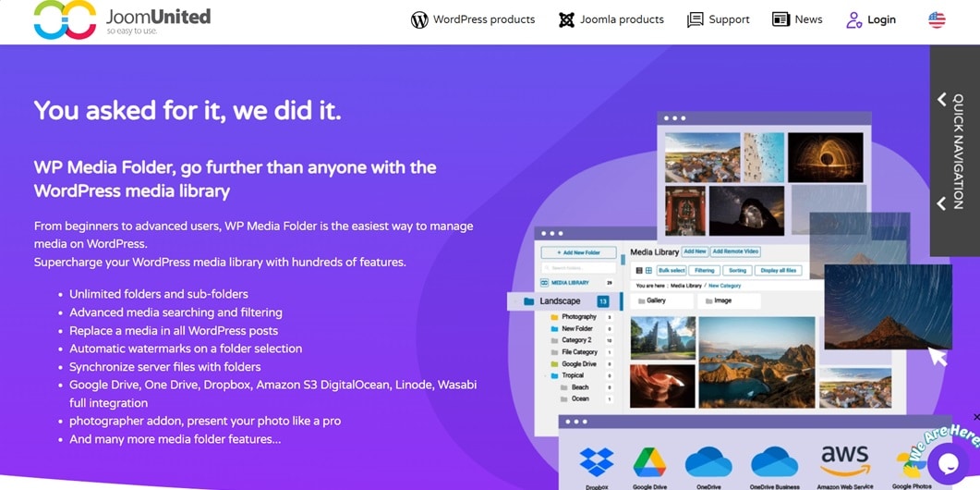This screenshot has width=980, height=490.
Task: Click the Add New Folder button
Action: [x=579, y=252]
